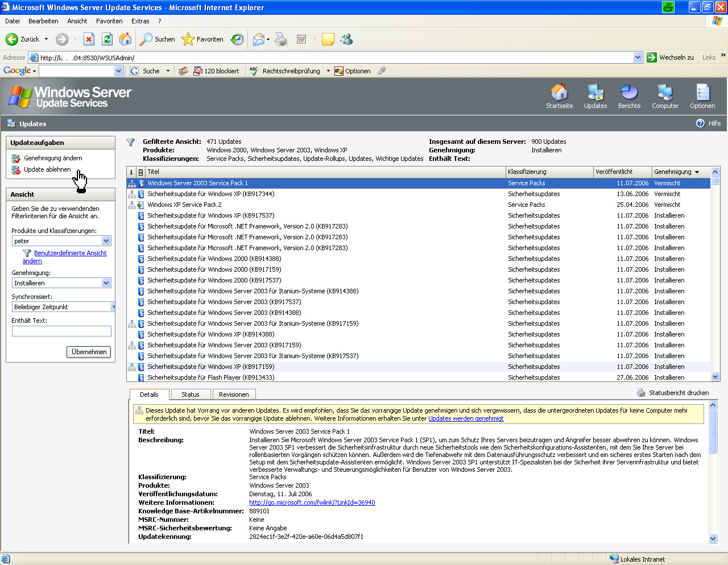
Task: Open the Favoriten star toolbar button
Action: click(x=202, y=39)
